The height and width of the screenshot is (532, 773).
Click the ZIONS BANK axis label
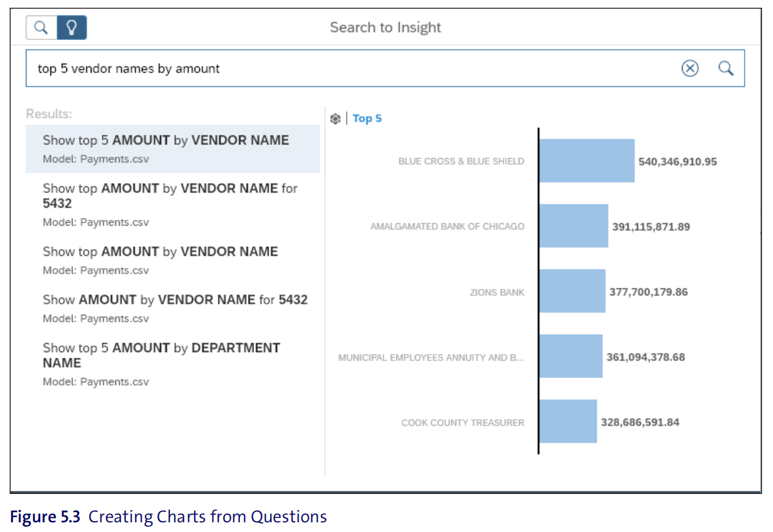point(497,292)
